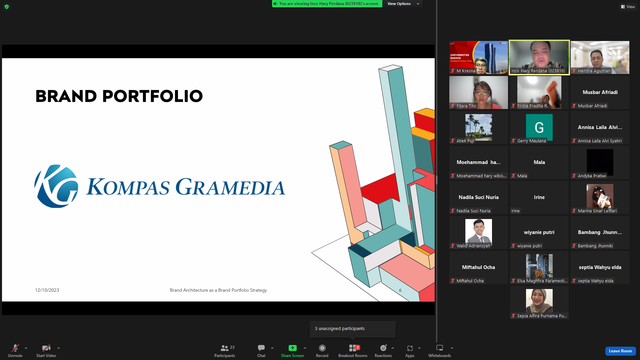The width and height of the screenshot is (640, 360).
Task: Select Bambang Jhunniki's participant tile
Action: point(600,233)
